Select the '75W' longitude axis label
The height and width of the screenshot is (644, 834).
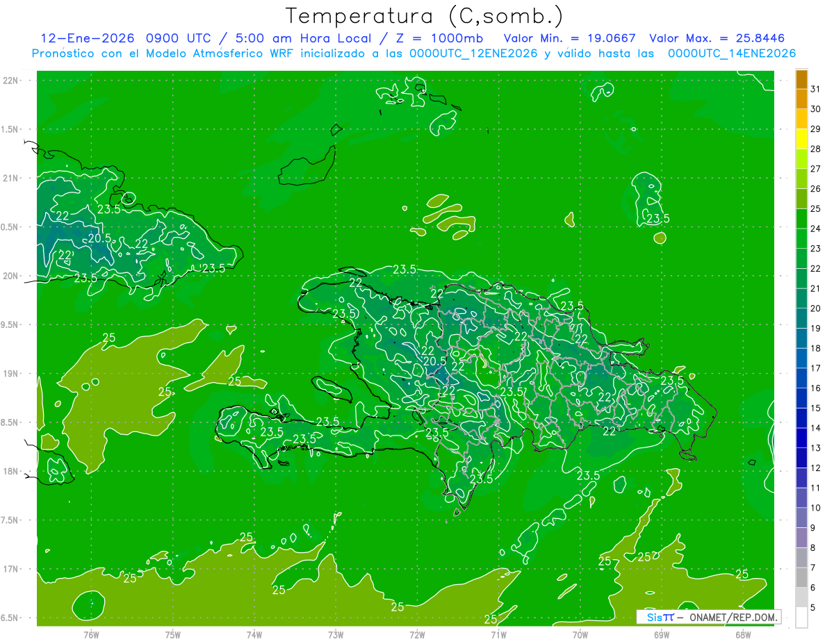point(172,635)
